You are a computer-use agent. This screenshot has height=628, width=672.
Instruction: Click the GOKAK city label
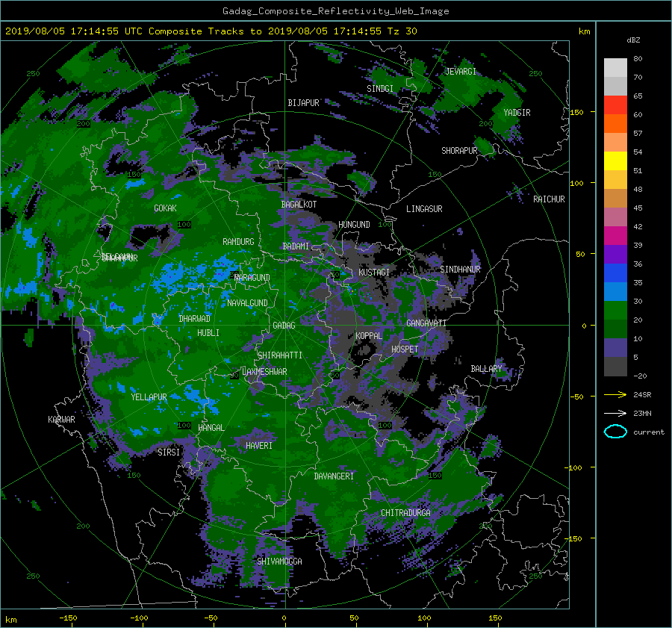pos(165,208)
